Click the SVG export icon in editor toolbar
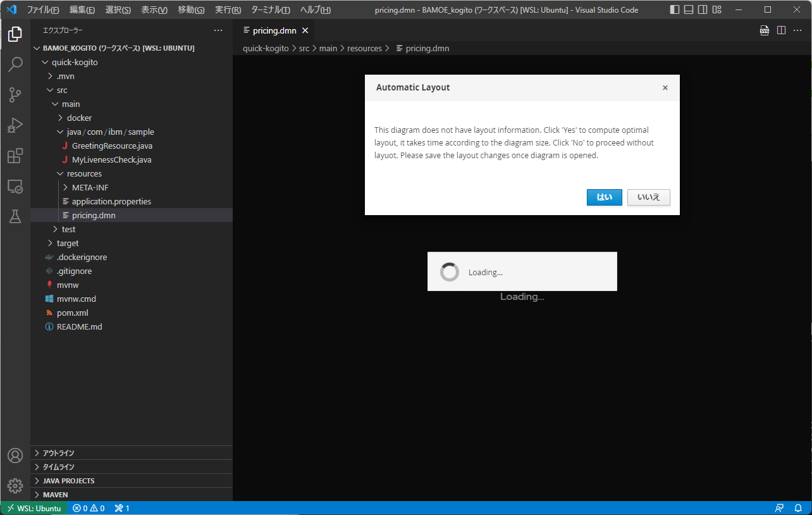Image resolution: width=812 pixels, height=515 pixels. click(x=765, y=30)
